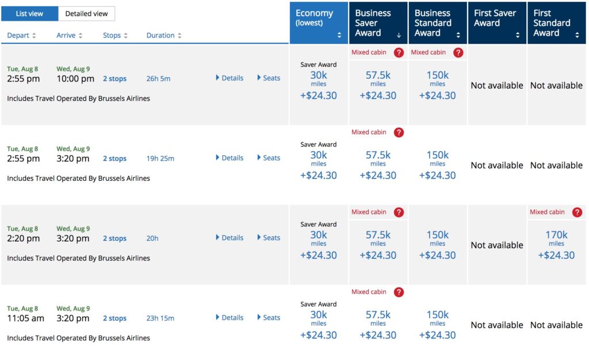Viewport: 589px width, 364px height.
Task: Expand Seats for the 19h 25m flight
Action: [269, 158]
